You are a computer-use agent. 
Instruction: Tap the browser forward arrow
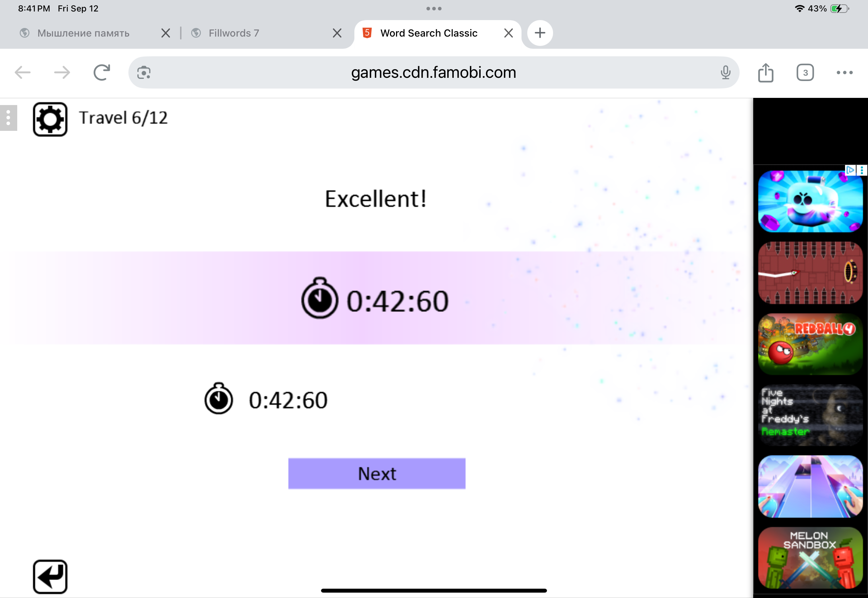click(x=62, y=72)
